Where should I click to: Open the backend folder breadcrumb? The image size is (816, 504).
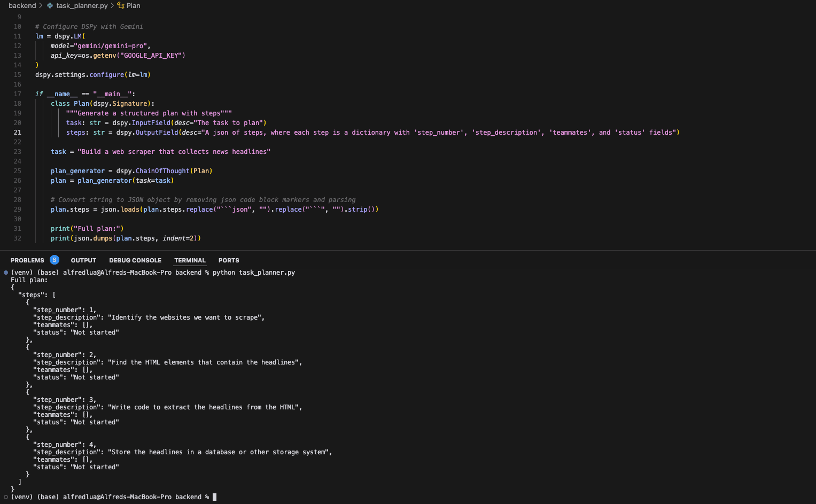(22, 6)
